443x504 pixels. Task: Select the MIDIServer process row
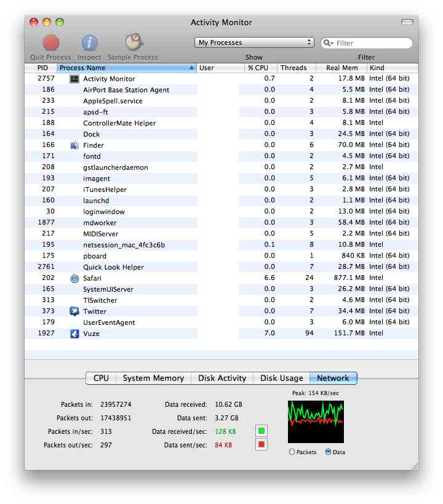(221, 234)
